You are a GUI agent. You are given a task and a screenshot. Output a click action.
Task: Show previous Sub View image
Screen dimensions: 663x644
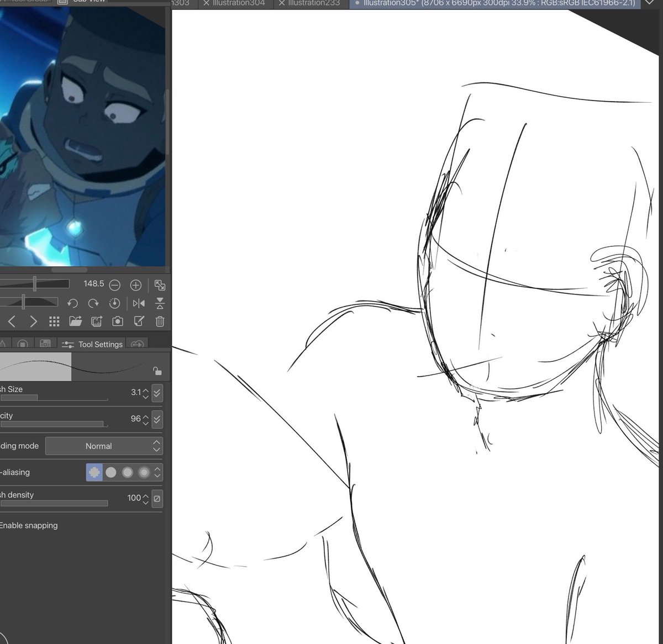(x=12, y=321)
